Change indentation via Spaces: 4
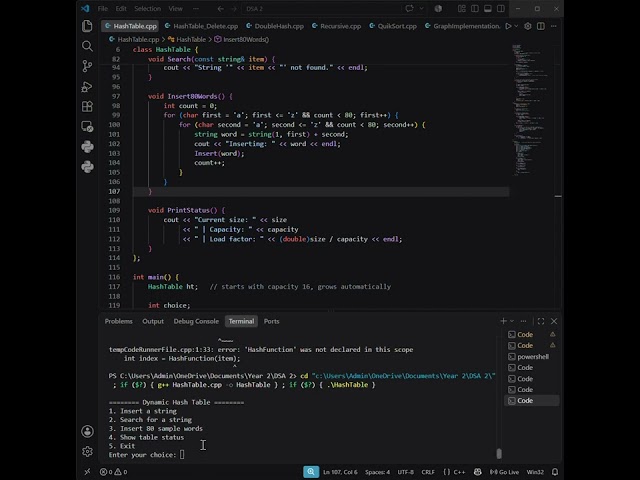The width and height of the screenshot is (640, 480). click(377, 472)
